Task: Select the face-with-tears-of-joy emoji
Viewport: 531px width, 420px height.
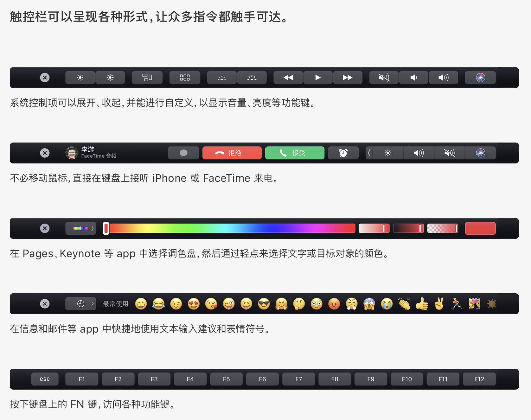Action: coord(159,304)
